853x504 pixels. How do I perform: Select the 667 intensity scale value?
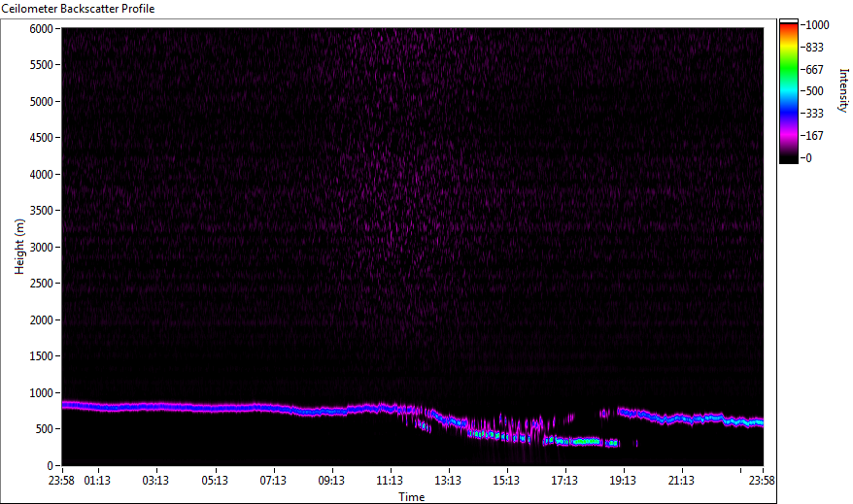[814, 70]
